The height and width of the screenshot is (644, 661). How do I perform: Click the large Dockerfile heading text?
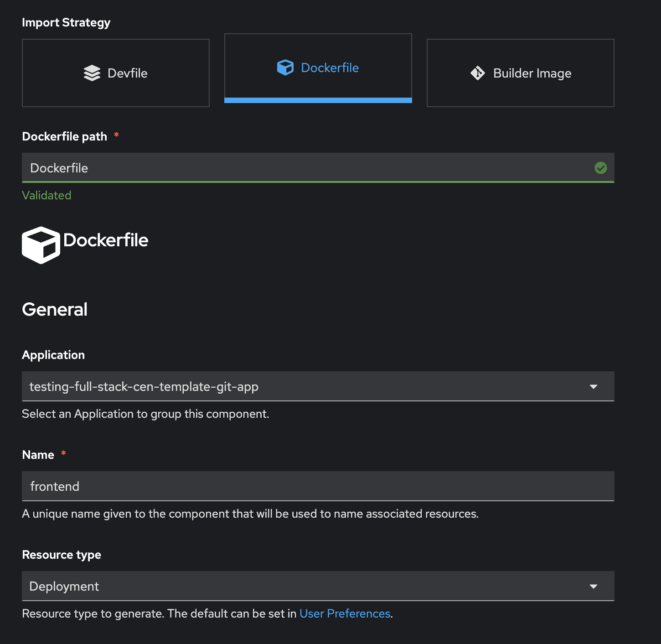coord(106,240)
